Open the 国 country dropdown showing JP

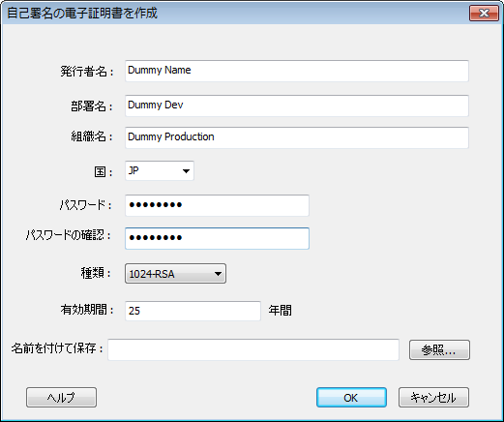coord(160,170)
